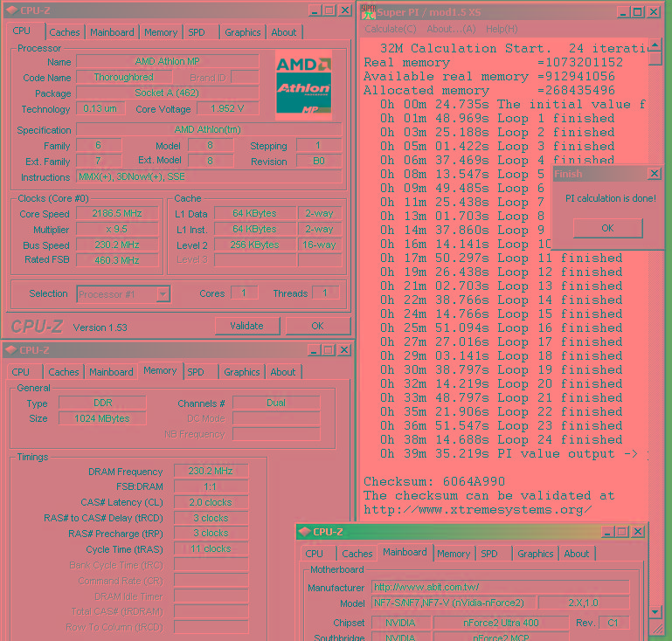The height and width of the screenshot is (641, 672).
Task: Click the nForce2 Ultra 400 chipset value
Action: [x=501, y=623]
